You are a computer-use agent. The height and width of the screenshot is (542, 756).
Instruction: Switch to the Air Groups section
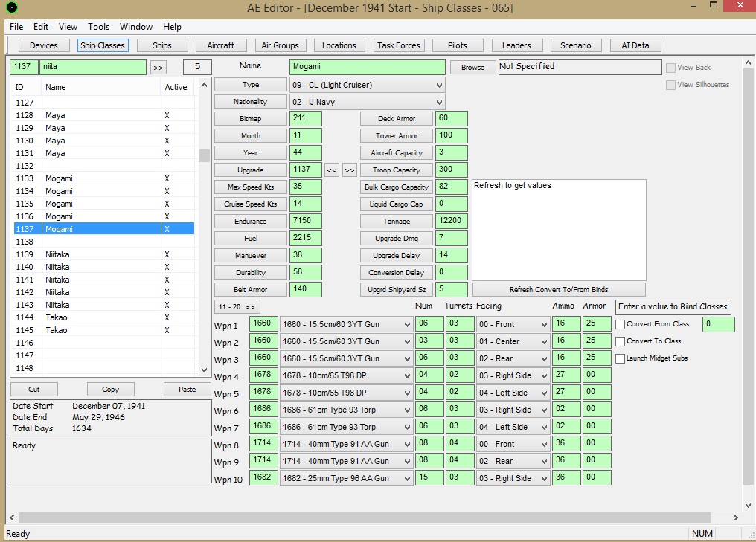pos(281,45)
